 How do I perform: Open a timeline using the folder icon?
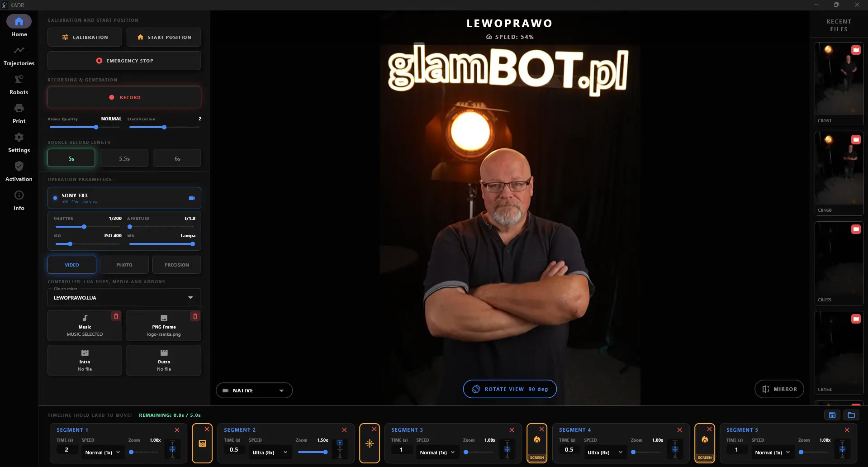tap(851, 415)
